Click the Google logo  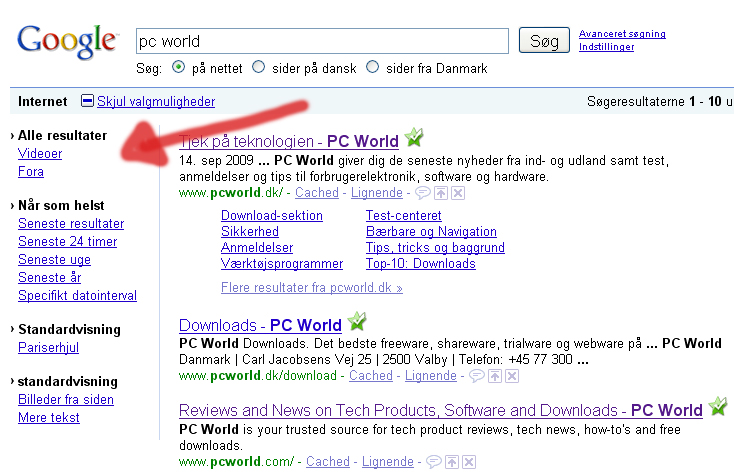pyautogui.click(x=67, y=42)
